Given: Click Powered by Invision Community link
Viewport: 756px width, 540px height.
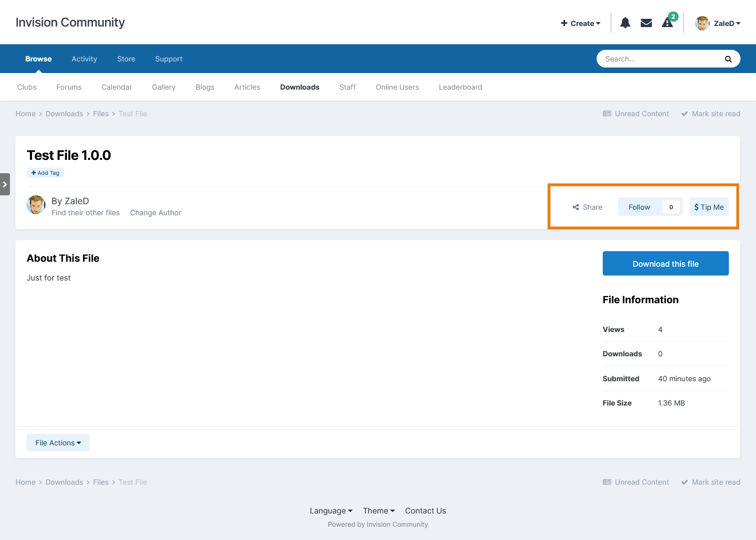Looking at the screenshot, I should click(x=378, y=524).
